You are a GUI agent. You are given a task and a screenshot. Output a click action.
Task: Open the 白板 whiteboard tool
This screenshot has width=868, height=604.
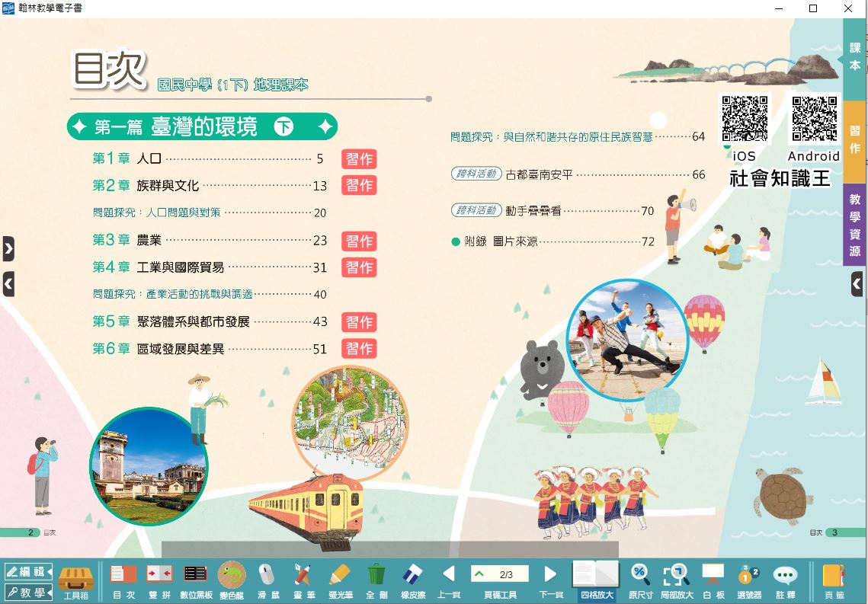pyautogui.click(x=713, y=580)
